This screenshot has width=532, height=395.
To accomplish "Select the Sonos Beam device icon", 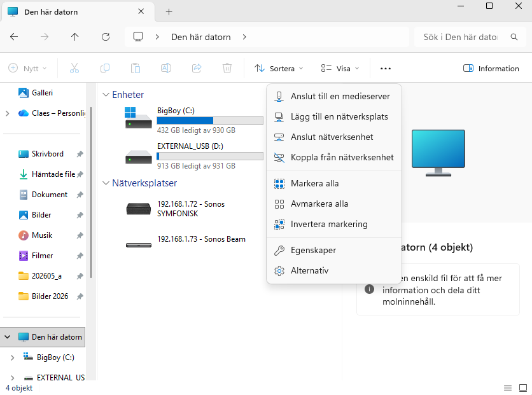I will 138,245.
